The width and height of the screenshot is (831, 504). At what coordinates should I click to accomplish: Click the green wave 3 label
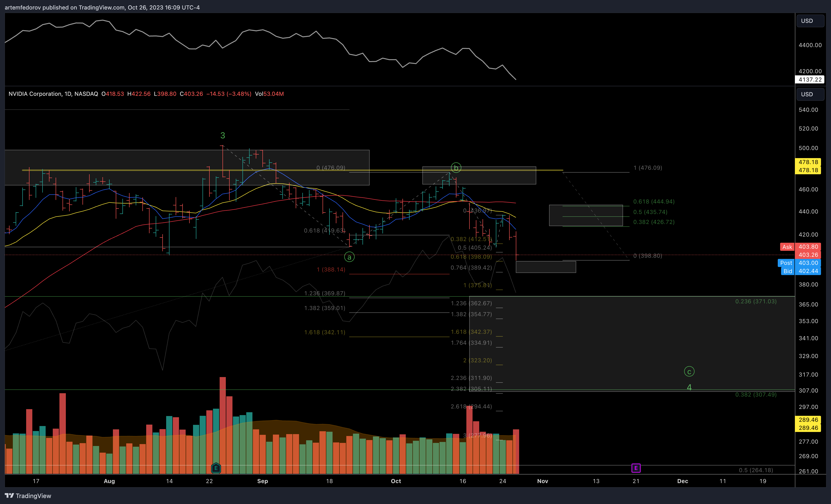click(222, 135)
